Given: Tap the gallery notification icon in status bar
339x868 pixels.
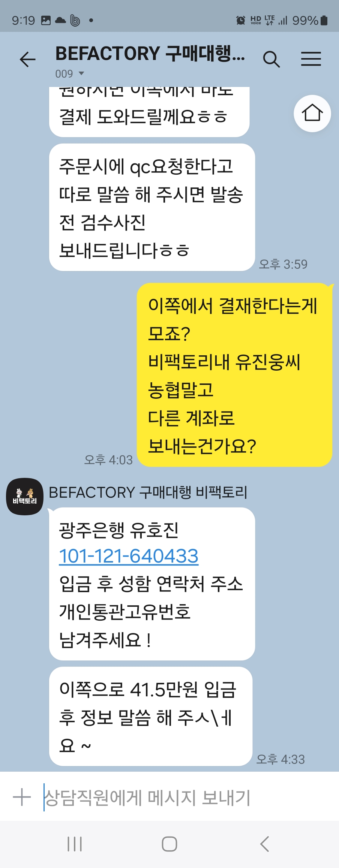Looking at the screenshot, I should (46, 20).
